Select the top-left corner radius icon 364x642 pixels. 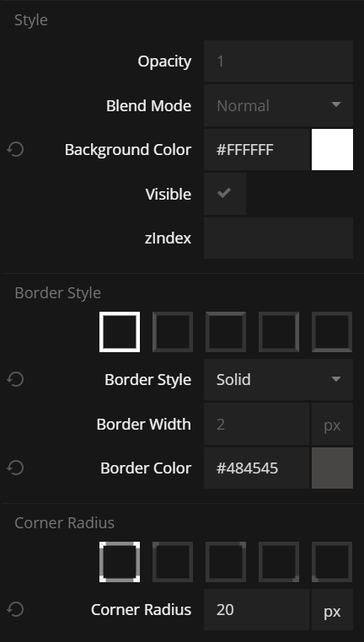point(173,562)
